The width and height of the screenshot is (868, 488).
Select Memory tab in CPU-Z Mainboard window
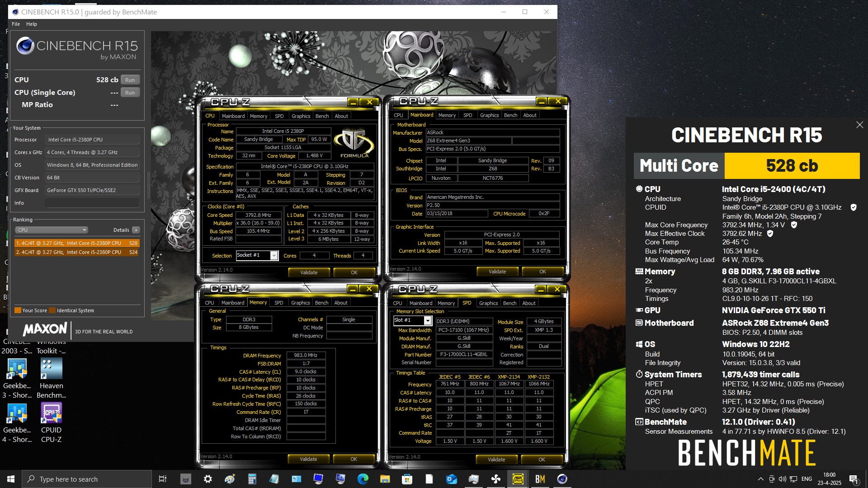pos(447,115)
